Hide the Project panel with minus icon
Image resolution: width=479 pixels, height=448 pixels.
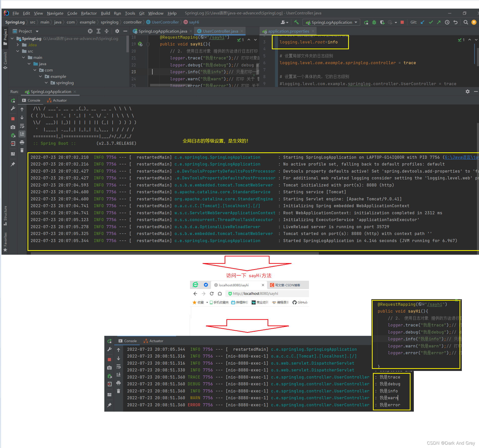click(x=125, y=31)
